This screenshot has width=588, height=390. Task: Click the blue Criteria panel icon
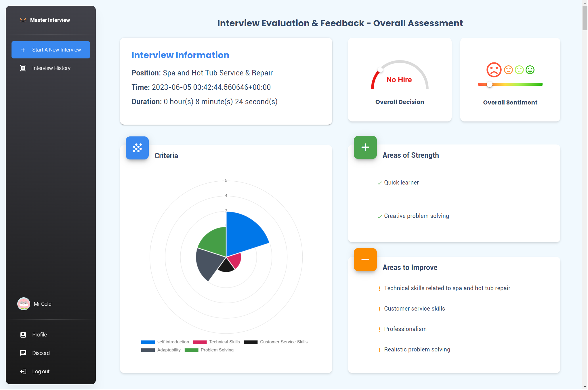(137, 148)
